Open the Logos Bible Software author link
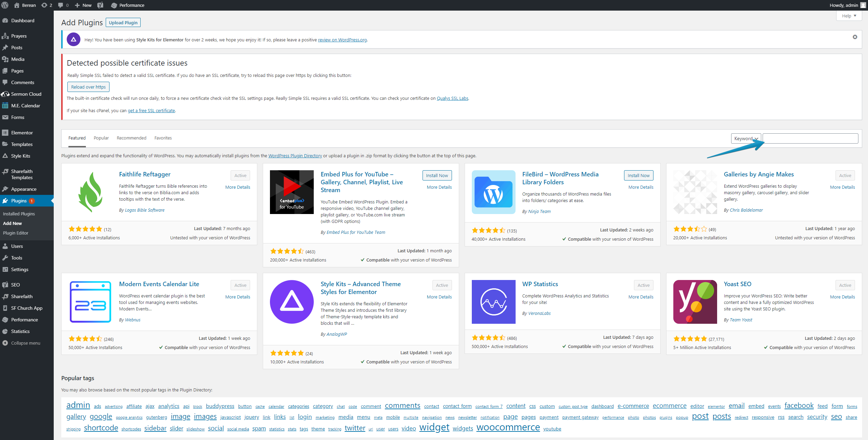 [x=144, y=210]
